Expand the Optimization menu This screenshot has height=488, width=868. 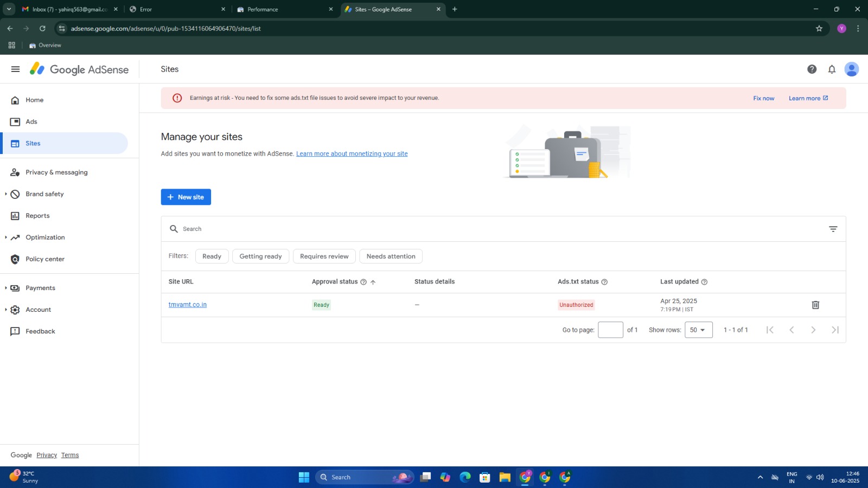[x=6, y=237]
